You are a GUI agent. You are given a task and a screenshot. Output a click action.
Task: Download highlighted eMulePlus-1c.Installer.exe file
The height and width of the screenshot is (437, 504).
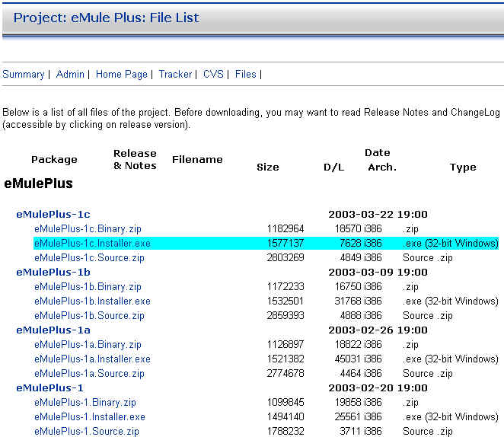(x=92, y=244)
